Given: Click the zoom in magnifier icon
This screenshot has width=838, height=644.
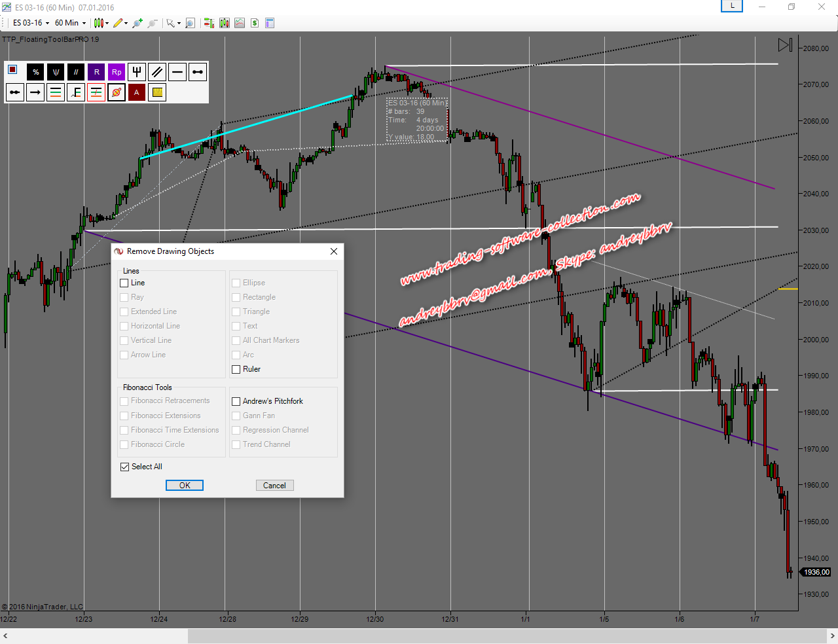Looking at the screenshot, I should 190,23.
